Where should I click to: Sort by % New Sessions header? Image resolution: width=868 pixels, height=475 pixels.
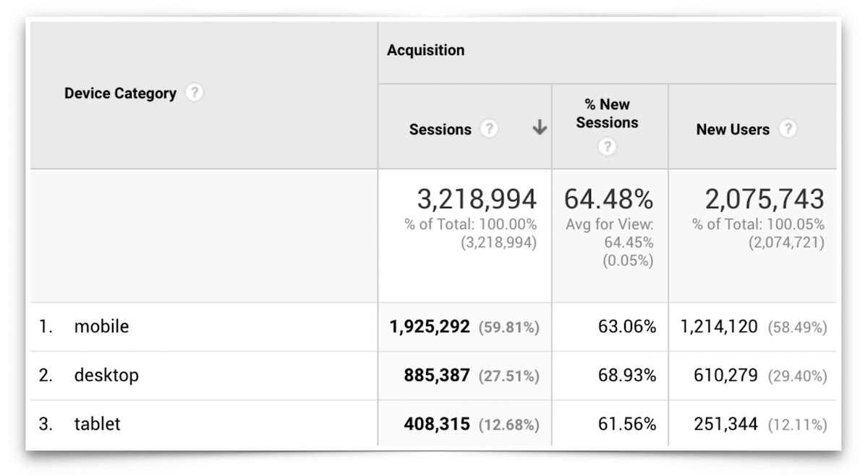608,114
